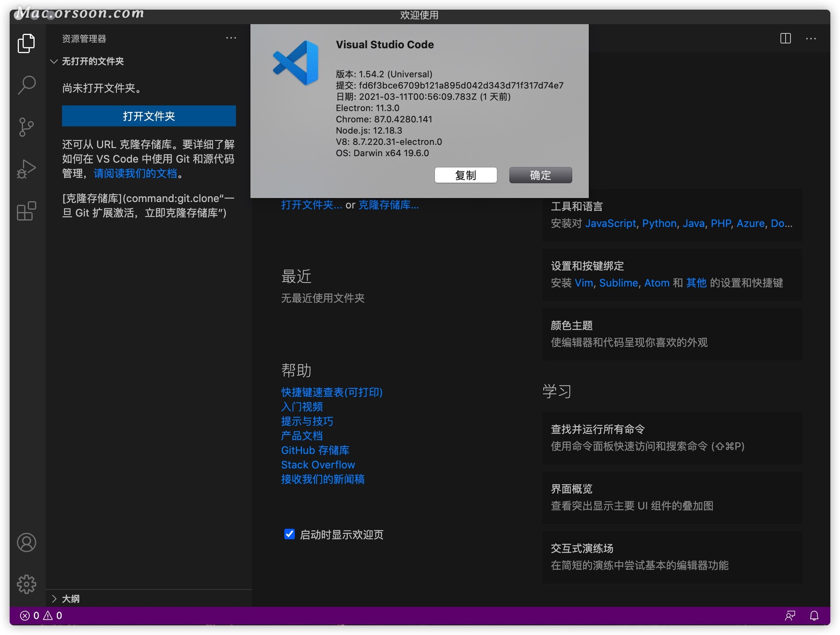This screenshot has height=635, width=840.
Task: Open the Explorer view in activity bar
Action: pos(26,43)
